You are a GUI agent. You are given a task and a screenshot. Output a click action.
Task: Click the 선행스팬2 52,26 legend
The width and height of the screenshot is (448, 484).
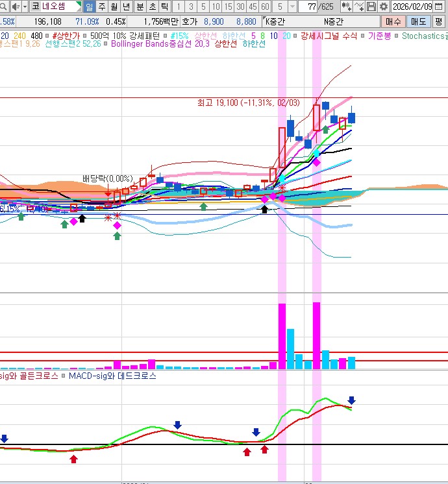pos(73,44)
